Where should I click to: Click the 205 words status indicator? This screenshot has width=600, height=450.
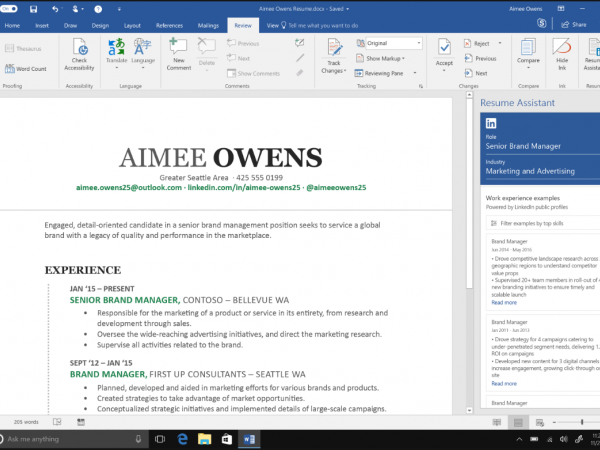click(26, 422)
